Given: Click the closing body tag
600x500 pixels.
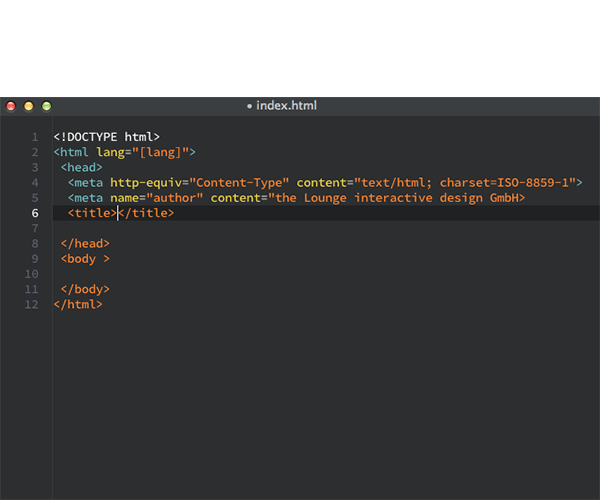Looking at the screenshot, I should click(x=85, y=289).
